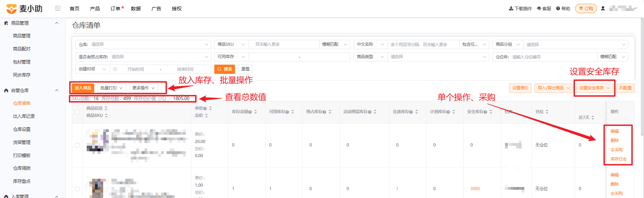Click the help icon next to 活动预留库存 header
This screenshot has height=198, width=644.
370,112
